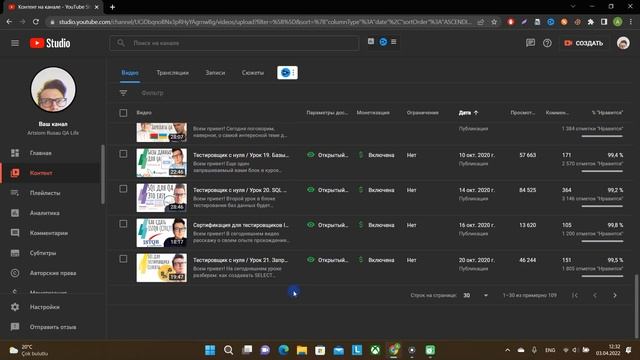The width and height of the screenshot is (640, 360).
Task: Open the help question mark icon
Action: click(x=547, y=43)
